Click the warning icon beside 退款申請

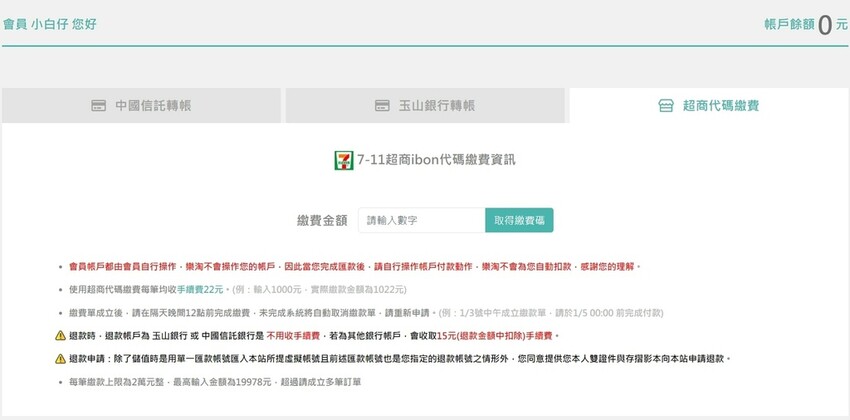[x=60, y=359]
